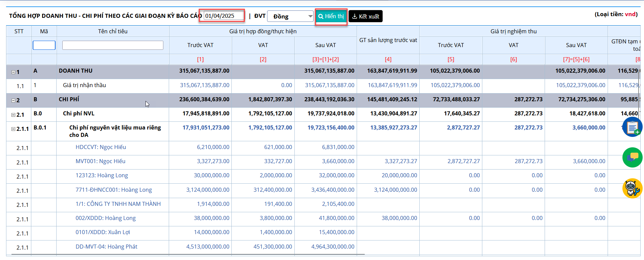Click DOANH THU row title
Viewport: 644px width, 260px height.
click(x=75, y=71)
